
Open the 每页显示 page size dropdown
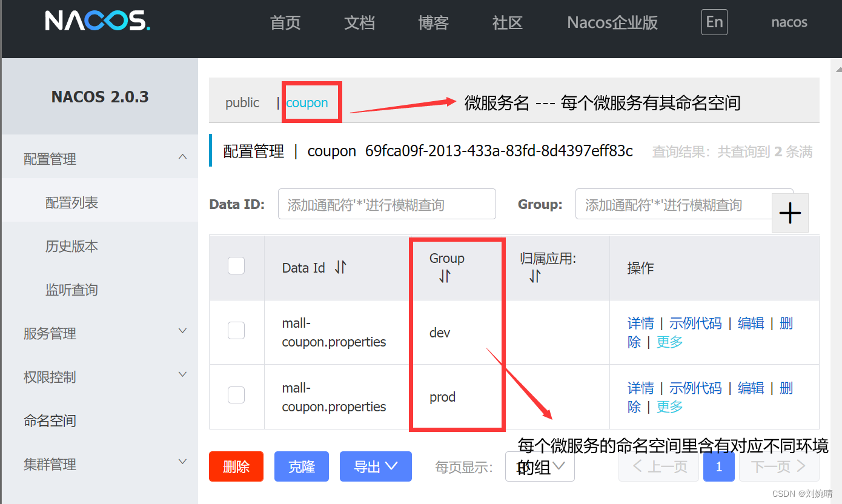pyautogui.click(x=540, y=466)
